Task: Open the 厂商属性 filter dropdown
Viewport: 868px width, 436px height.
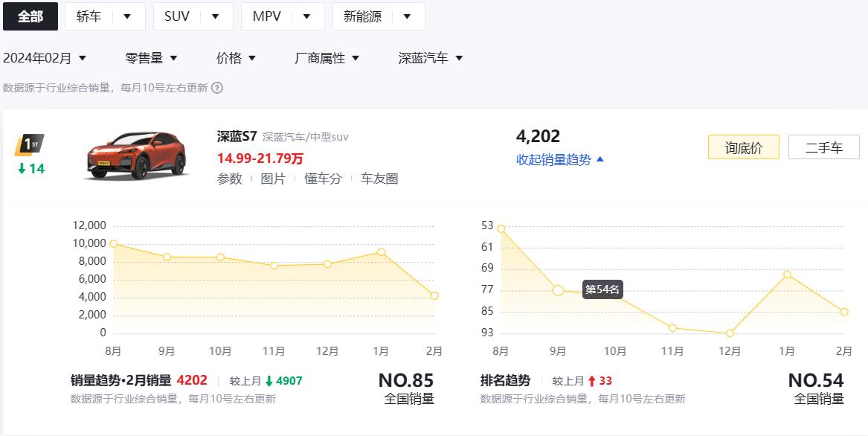Action: click(327, 58)
